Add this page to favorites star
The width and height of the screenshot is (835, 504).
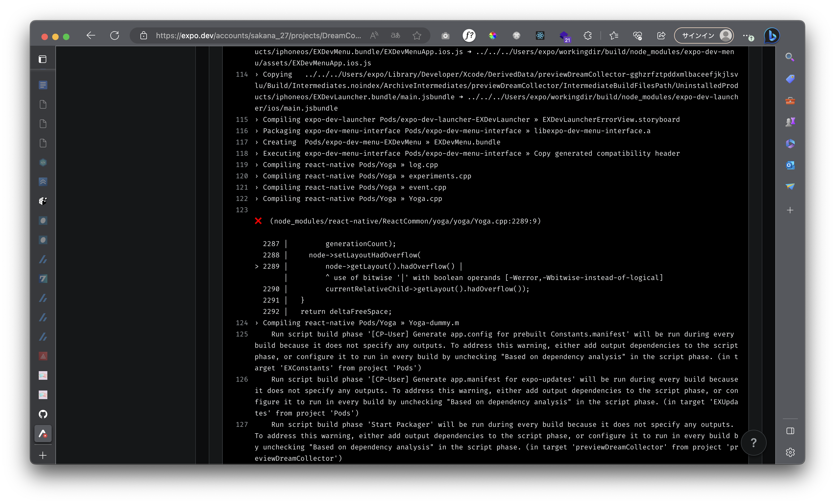(417, 36)
